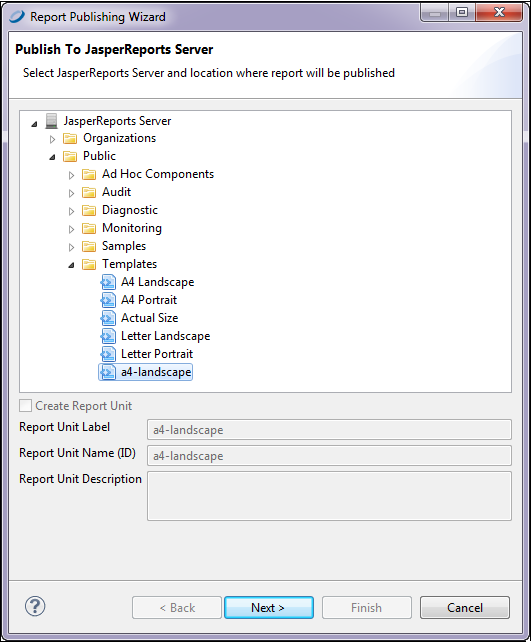Screen dimensions: 531x642
Task: Expand the Ad Hoc Components folder
Action: (71, 175)
